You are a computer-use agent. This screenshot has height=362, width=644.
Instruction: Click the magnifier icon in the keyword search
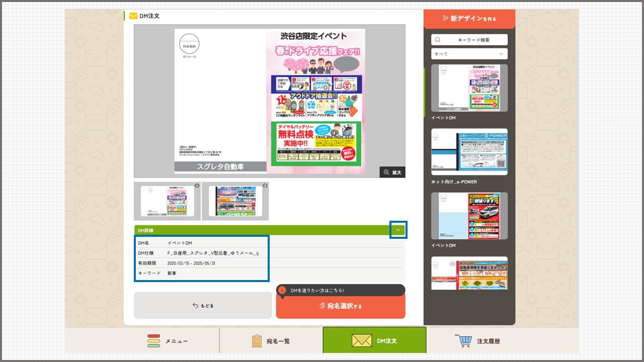pyautogui.click(x=438, y=40)
